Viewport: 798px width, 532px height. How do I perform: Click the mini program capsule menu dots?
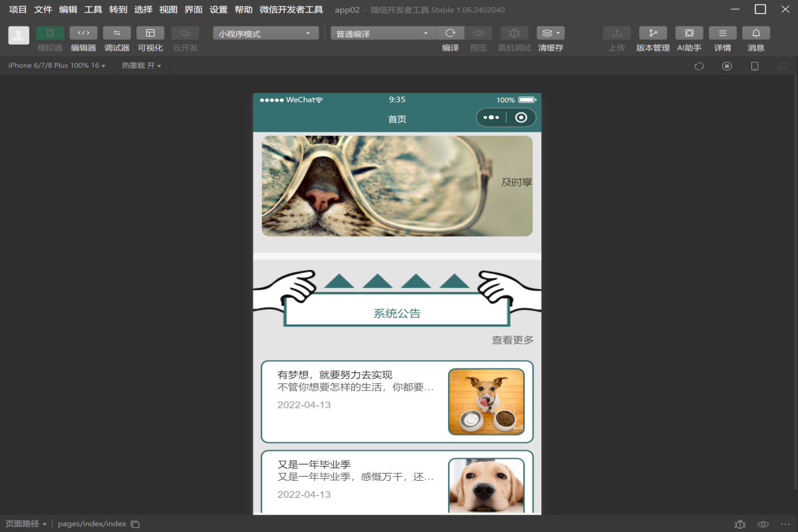point(491,118)
